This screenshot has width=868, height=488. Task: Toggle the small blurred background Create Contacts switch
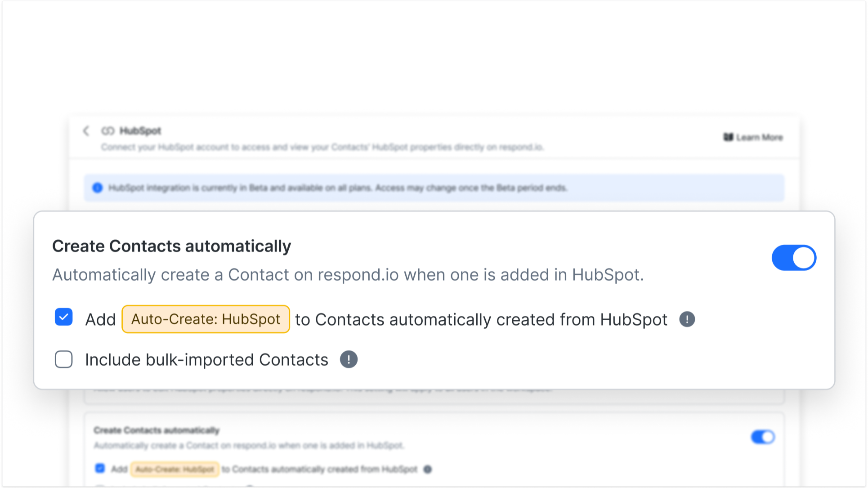tap(763, 437)
